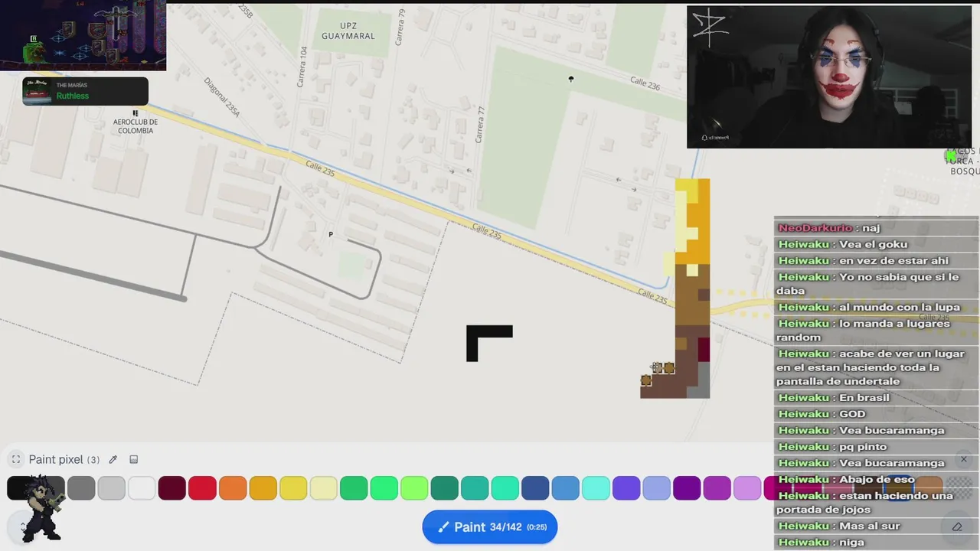Click the NeoDarkurio username in chat

(x=815, y=227)
